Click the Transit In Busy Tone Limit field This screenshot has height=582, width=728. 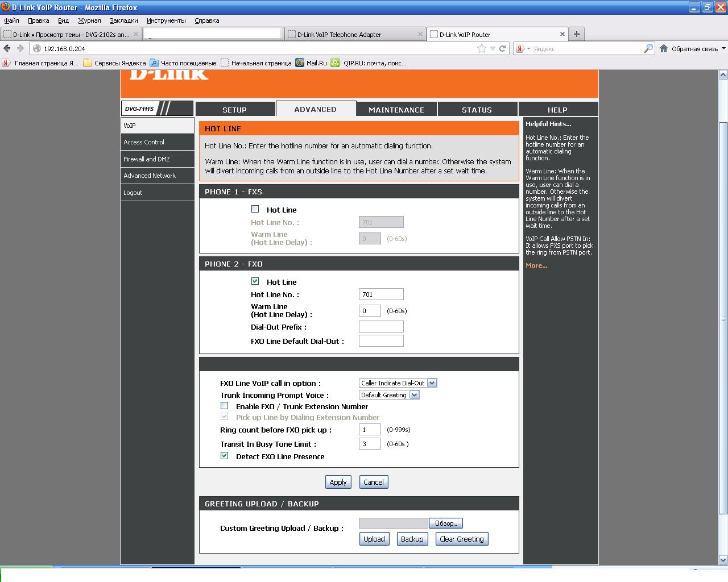click(370, 443)
